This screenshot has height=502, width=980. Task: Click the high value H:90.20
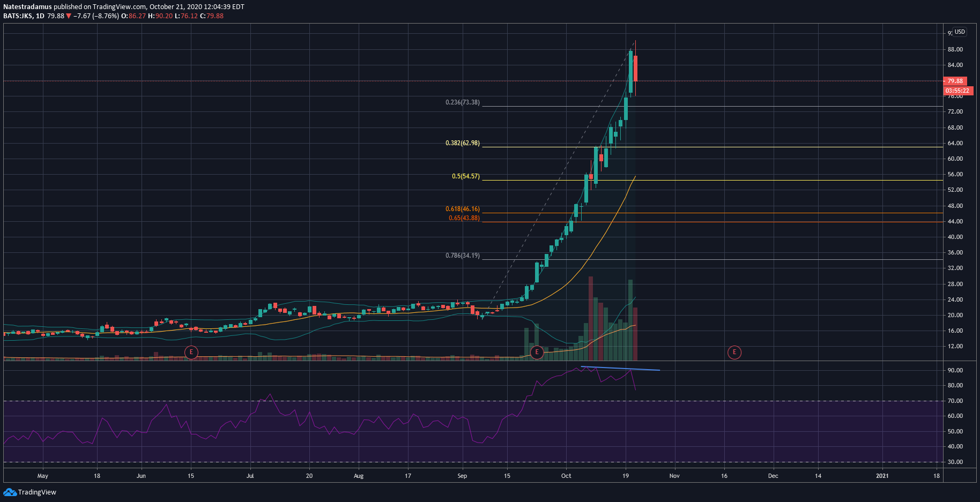pos(160,16)
